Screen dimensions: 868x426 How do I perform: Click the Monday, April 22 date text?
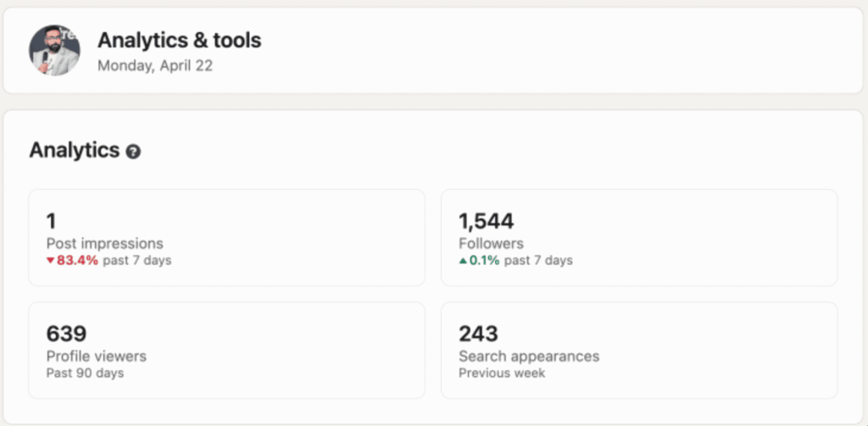coord(154,65)
